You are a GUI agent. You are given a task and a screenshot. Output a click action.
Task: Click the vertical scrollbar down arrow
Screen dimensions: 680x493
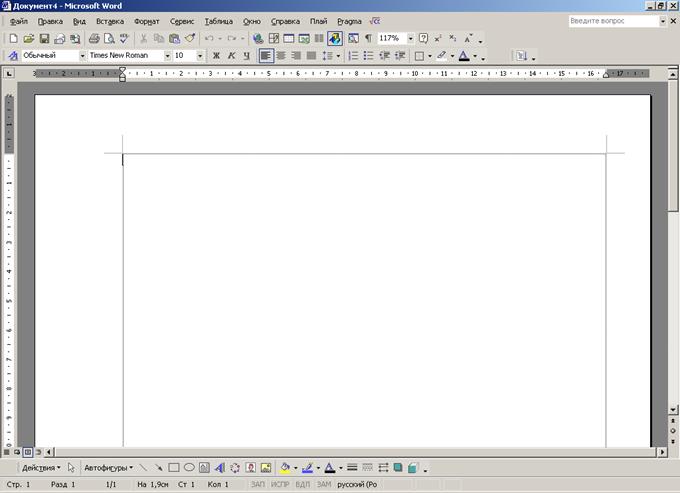(673, 409)
